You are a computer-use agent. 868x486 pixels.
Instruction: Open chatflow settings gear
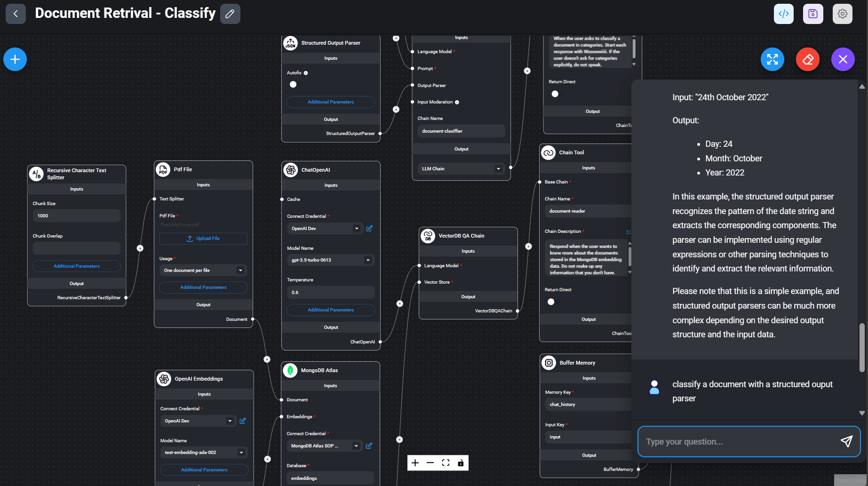click(842, 14)
